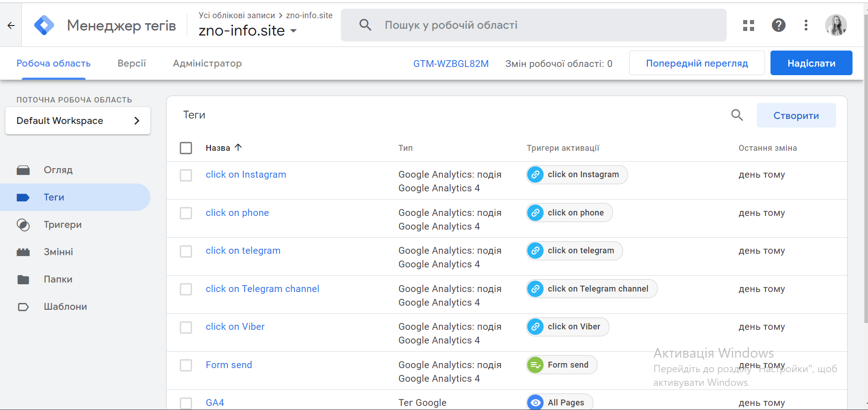Click the Шаблони template icon in sidebar
This screenshot has height=410, width=868.
click(x=23, y=307)
